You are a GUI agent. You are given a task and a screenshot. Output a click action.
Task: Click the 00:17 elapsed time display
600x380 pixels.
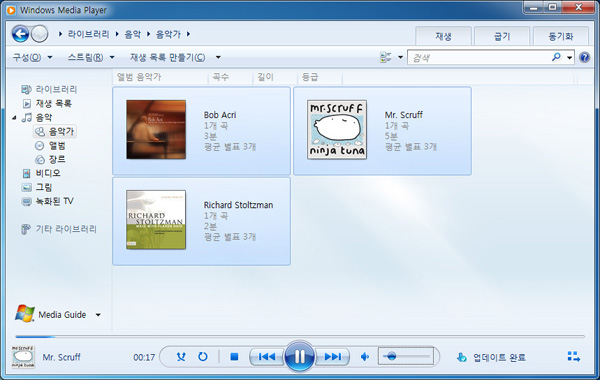(144, 357)
